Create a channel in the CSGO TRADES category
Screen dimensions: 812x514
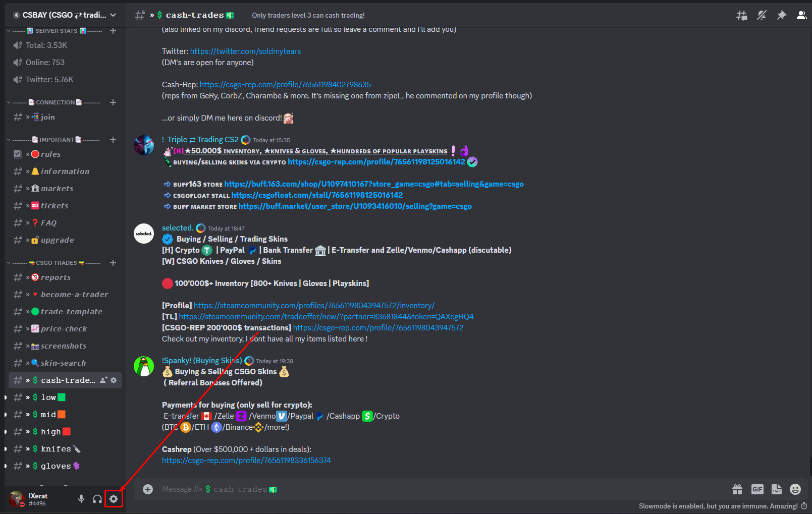[x=113, y=263]
